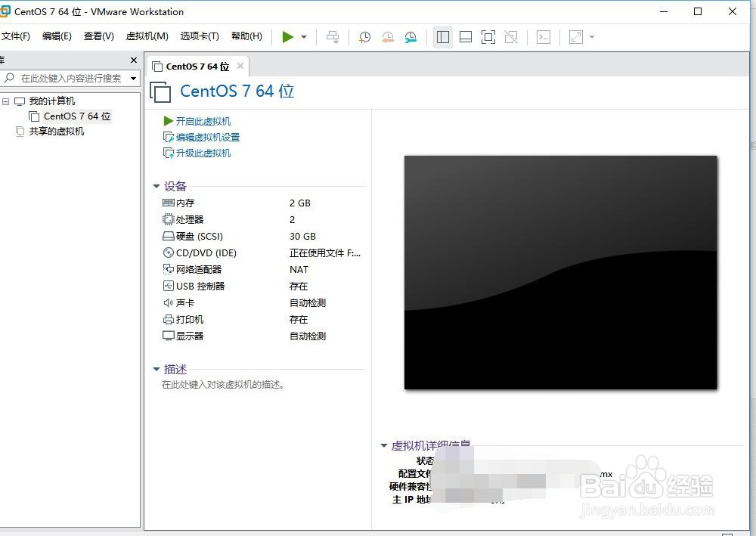756x536 pixels.
Task: Enter full screen mode
Action: point(487,36)
